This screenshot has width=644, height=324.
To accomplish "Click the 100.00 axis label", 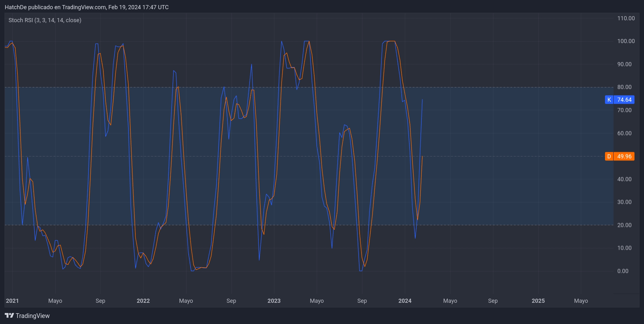I will [x=626, y=41].
